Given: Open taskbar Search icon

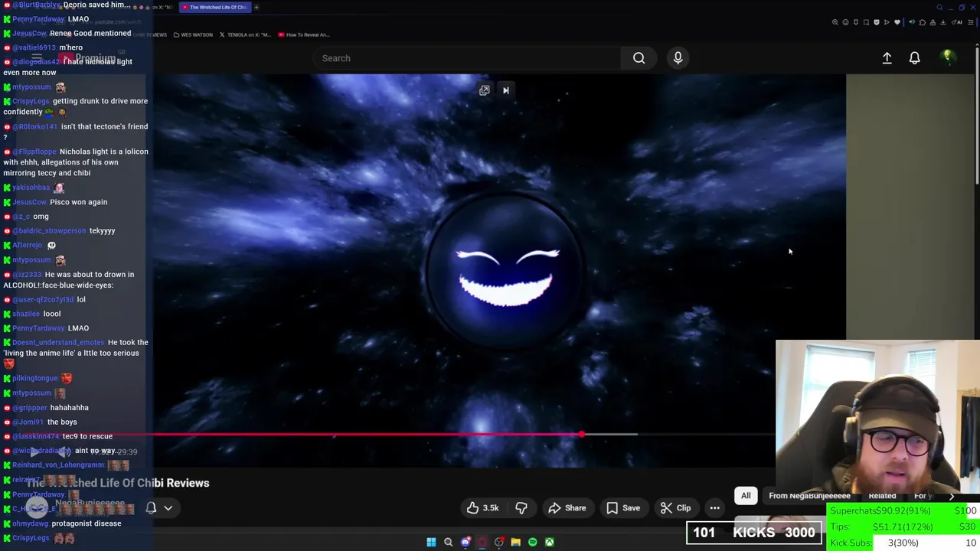Looking at the screenshot, I should coord(448,543).
